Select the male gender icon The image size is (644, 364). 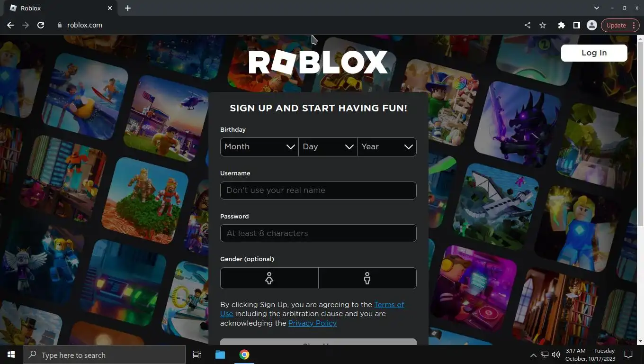tap(367, 278)
